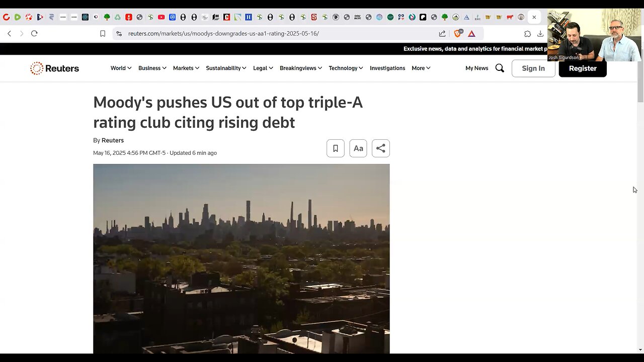The image size is (644, 362).
Task: Select the blue @ icon tab
Action: (172, 17)
